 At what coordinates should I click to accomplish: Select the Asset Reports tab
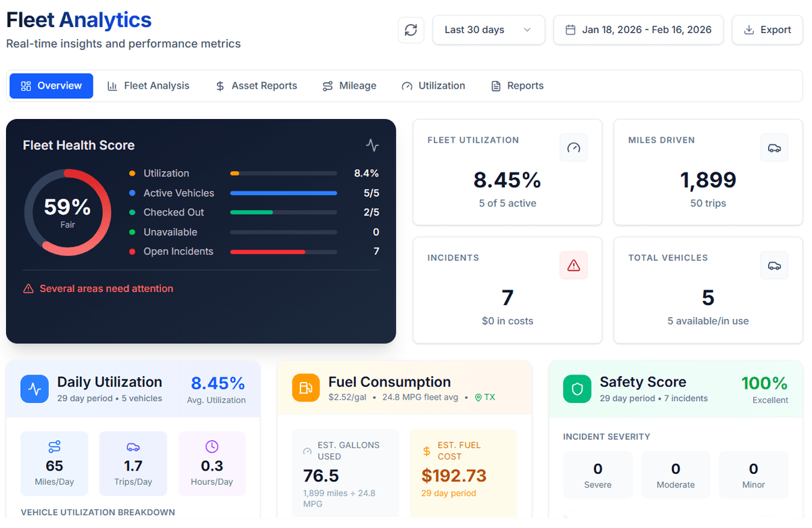coord(256,85)
